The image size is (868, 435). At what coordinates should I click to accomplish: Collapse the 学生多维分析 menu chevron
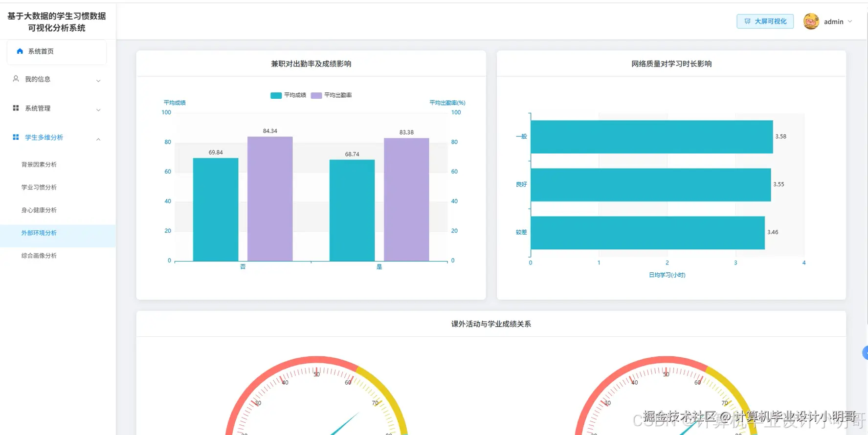coord(98,139)
